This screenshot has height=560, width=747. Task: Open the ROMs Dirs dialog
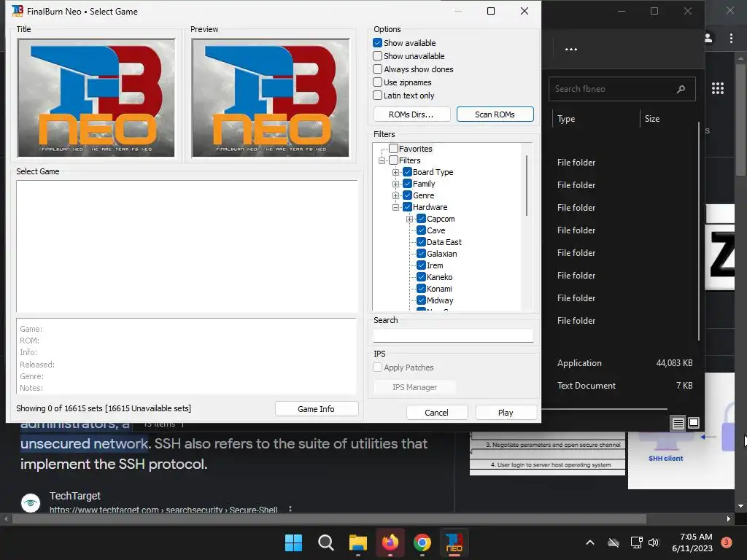pos(411,114)
